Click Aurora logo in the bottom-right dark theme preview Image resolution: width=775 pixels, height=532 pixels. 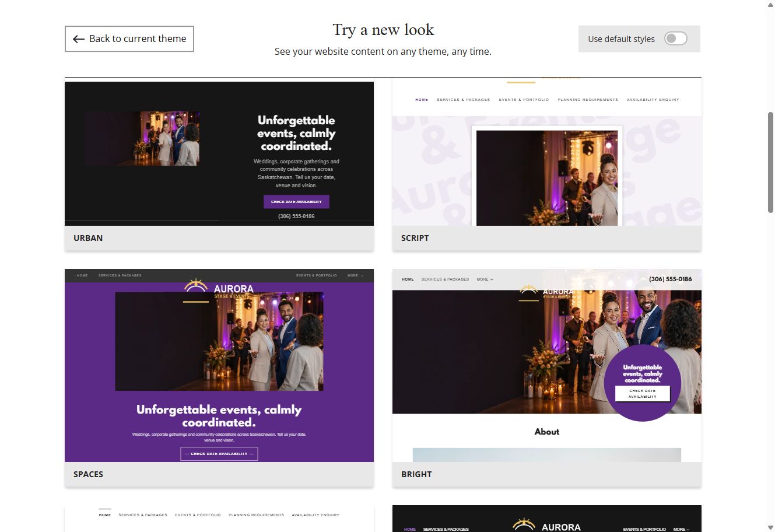(547, 525)
